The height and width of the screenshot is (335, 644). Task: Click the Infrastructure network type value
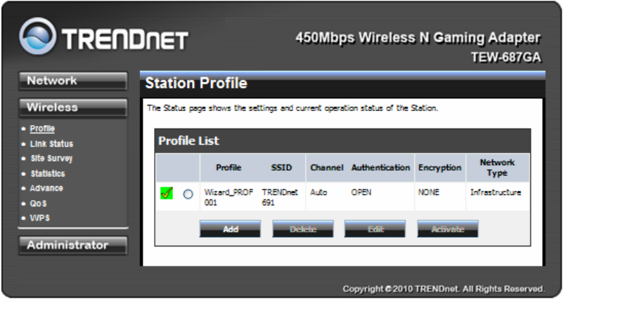click(x=496, y=192)
